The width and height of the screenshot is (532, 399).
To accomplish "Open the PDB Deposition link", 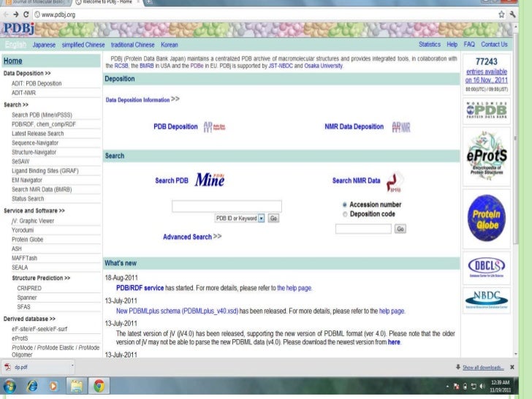I will click(x=175, y=126).
